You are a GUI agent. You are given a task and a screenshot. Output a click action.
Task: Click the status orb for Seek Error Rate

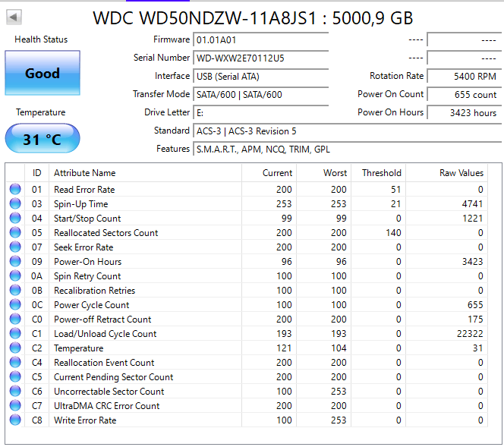[15, 247]
